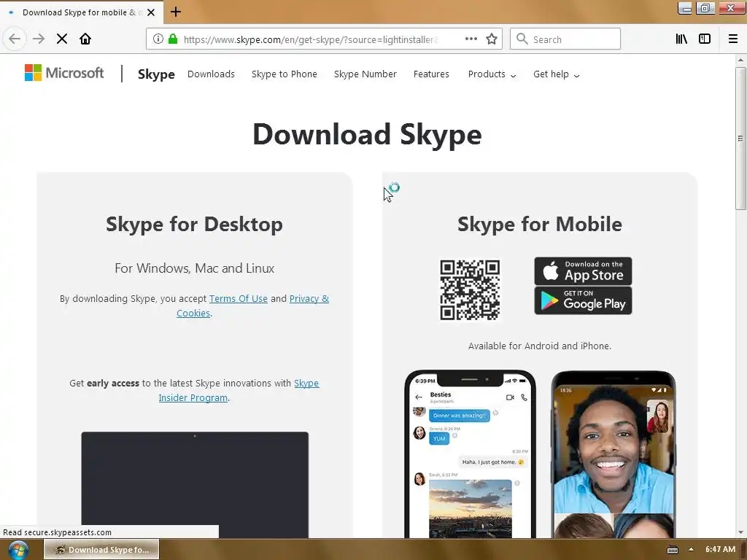Select Download Skype taskbar button
The height and width of the screenshot is (560, 747).
pos(101,550)
